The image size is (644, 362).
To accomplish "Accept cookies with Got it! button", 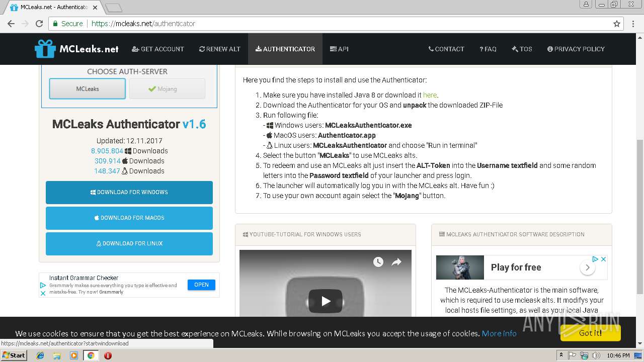I will pos(591,333).
